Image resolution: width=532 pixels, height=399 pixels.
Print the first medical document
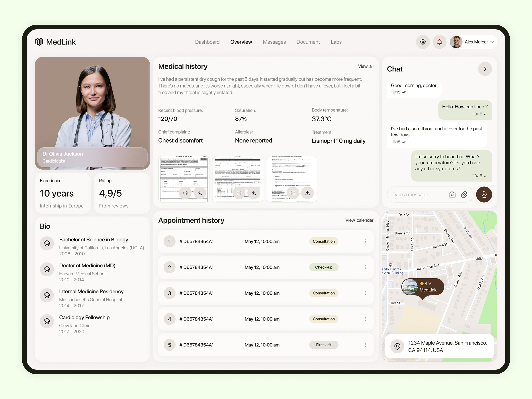185,193
